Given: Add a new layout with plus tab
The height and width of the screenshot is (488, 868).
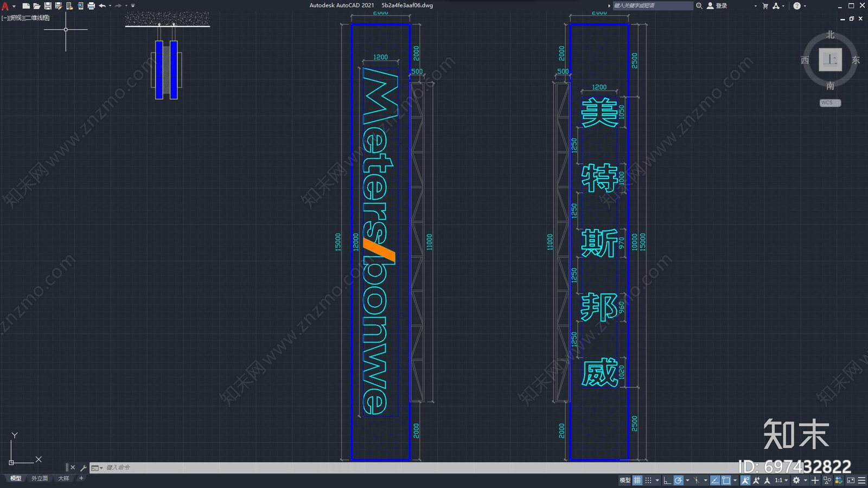Looking at the screenshot, I should tap(81, 478).
